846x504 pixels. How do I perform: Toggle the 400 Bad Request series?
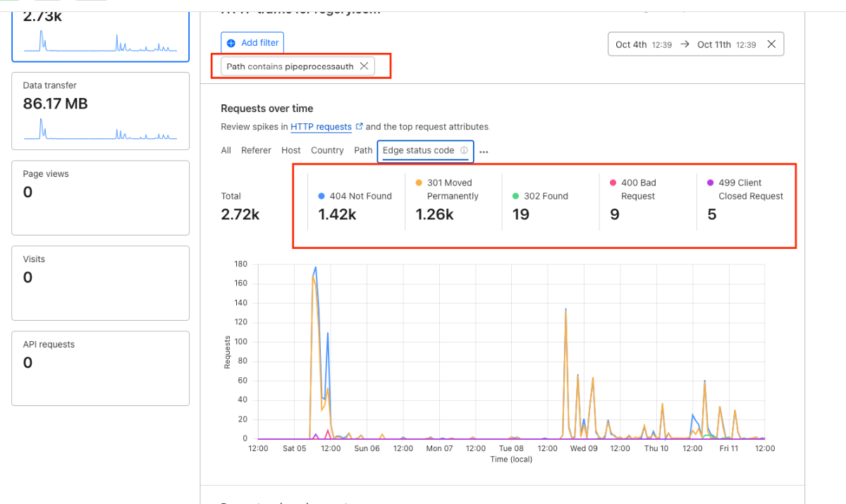point(633,189)
